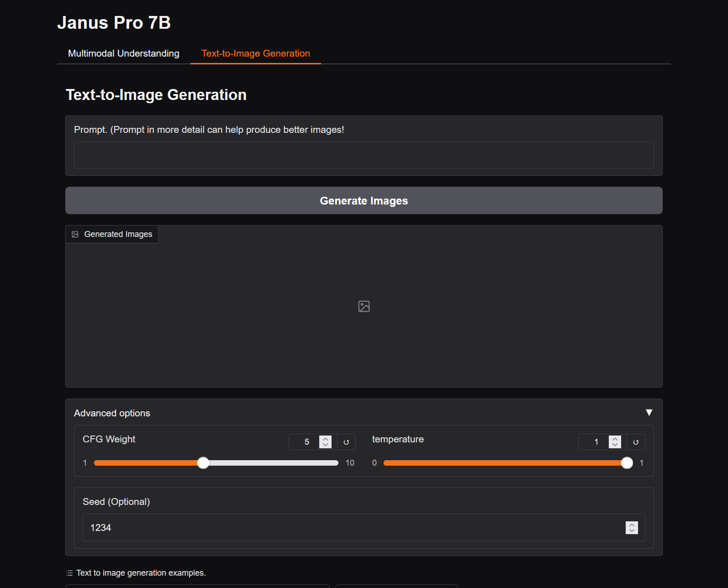Click the CFG Weight number field

305,442
